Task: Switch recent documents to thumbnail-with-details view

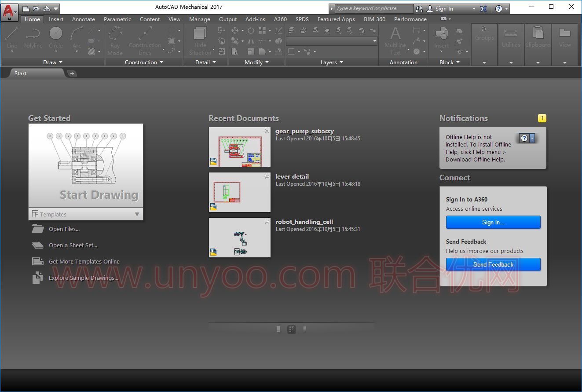Action: coord(292,329)
